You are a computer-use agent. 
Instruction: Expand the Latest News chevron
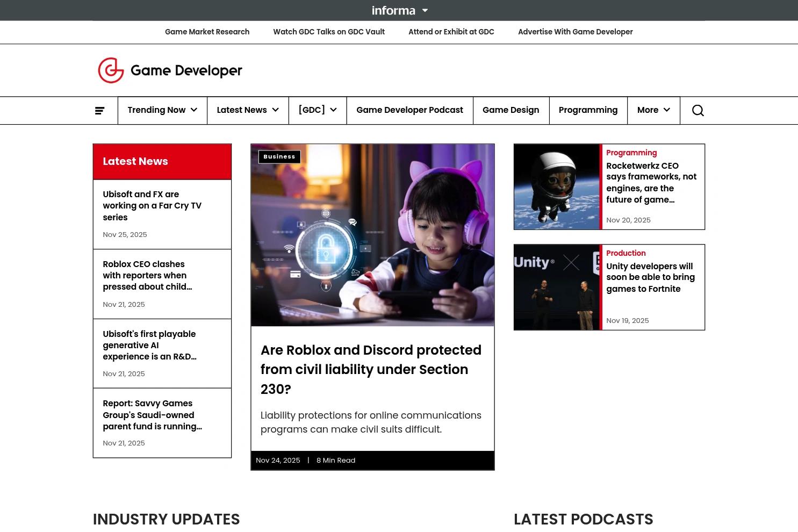pyautogui.click(x=276, y=110)
